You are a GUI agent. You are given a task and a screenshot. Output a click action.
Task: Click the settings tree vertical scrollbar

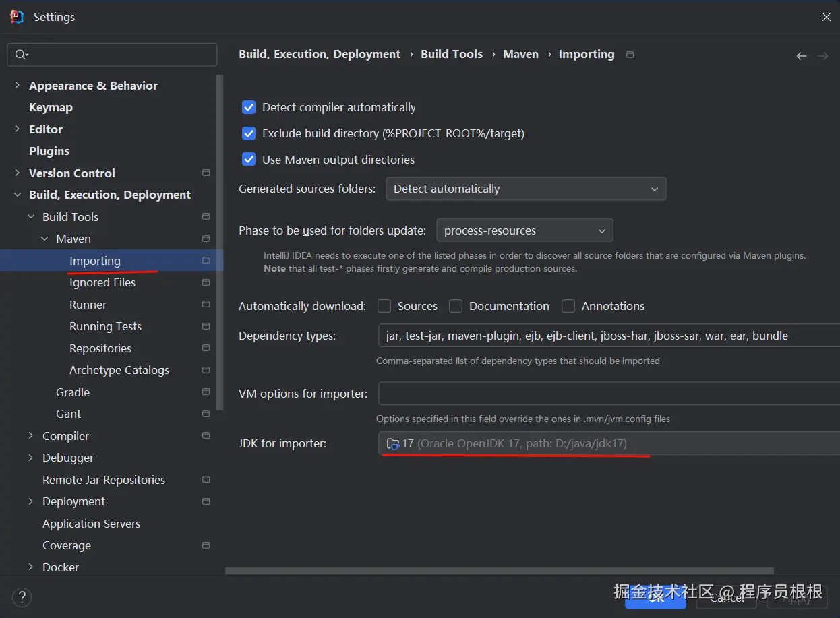pyautogui.click(x=219, y=243)
